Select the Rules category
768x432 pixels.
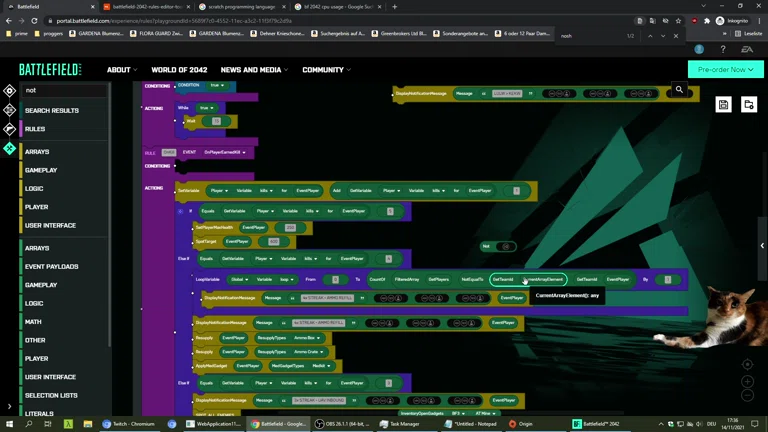[x=35, y=129]
